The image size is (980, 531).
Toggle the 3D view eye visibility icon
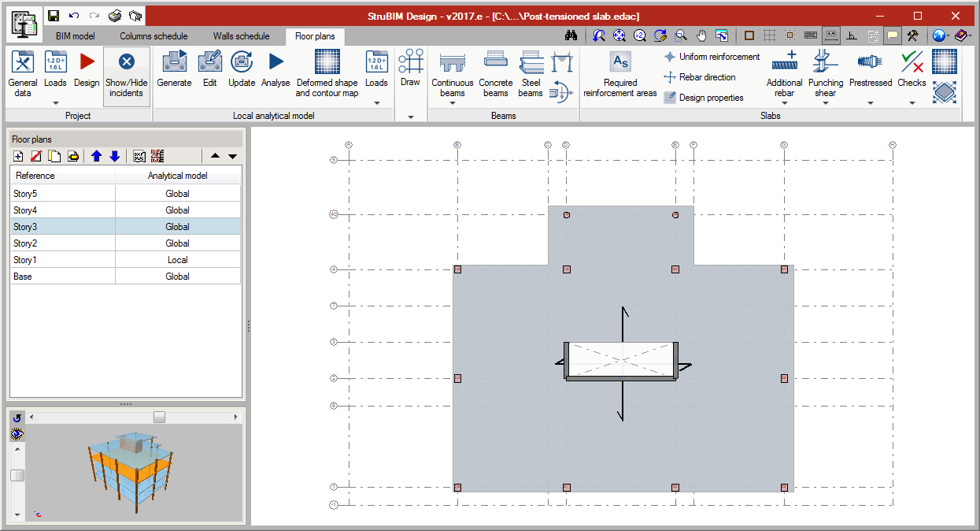(17, 434)
